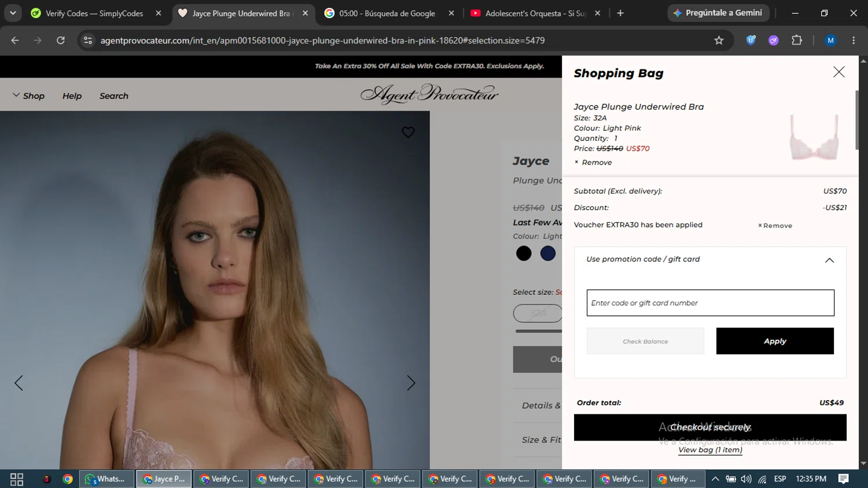This screenshot has height=488, width=868.
Task: Close the Verify Codes — SimplyCodes tab
Action: 159,13
